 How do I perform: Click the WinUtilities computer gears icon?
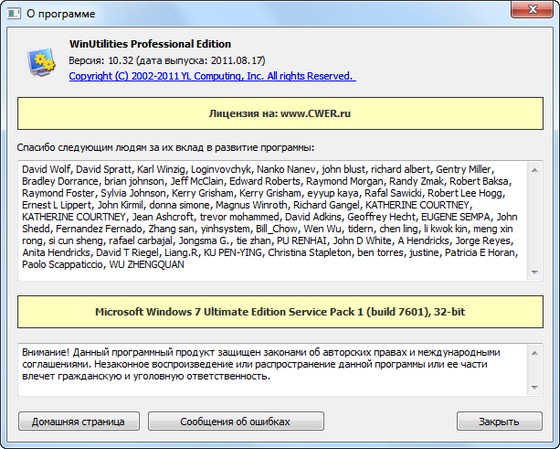[x=41, y=62]
